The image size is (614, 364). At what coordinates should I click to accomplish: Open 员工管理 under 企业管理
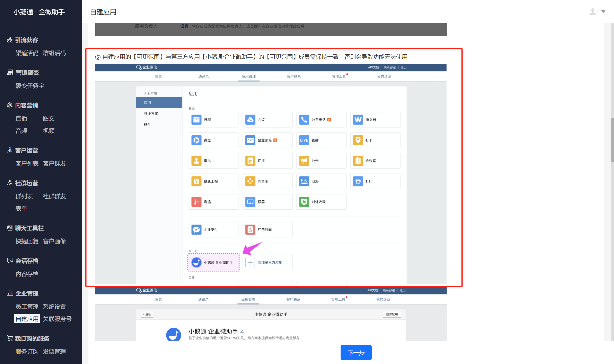tap(27, 307)
